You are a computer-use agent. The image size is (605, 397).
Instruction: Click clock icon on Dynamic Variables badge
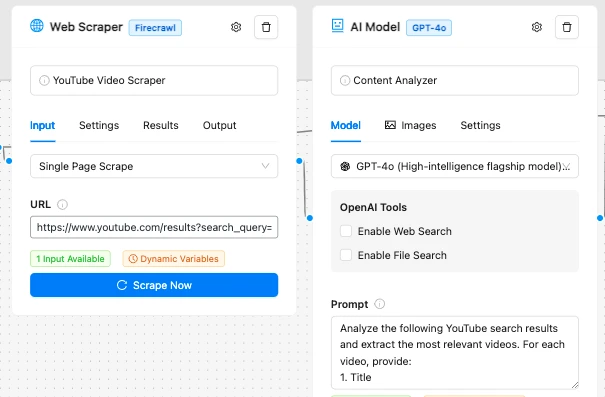click(133, 258)
